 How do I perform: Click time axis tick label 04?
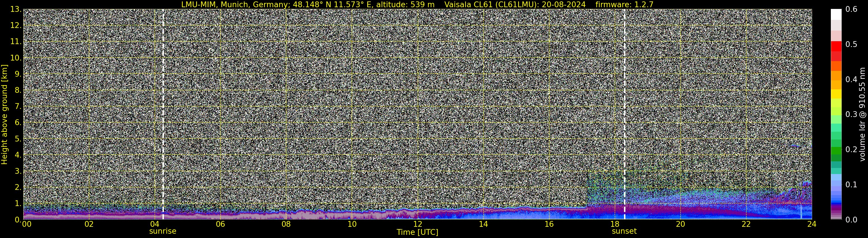coord(154,224)
